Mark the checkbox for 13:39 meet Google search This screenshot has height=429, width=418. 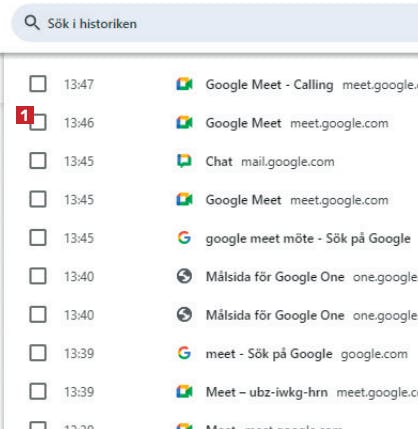(38, 353)
